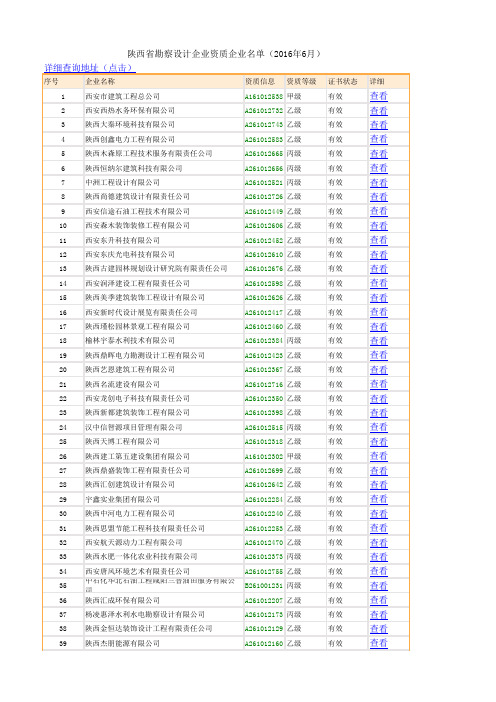This screenshot has width=496, height=702.
Task: Open 查看 link in row 24 汉中信智源项目管理
Action: pos(379,427)
